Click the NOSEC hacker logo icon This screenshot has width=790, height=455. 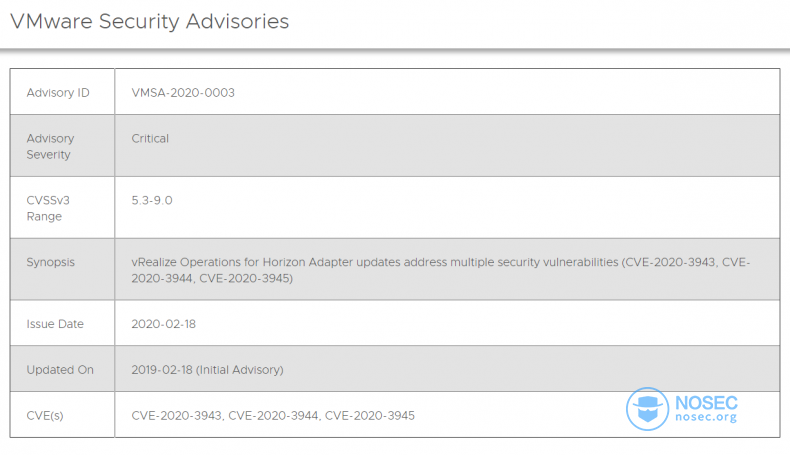[x=647, y=409]
